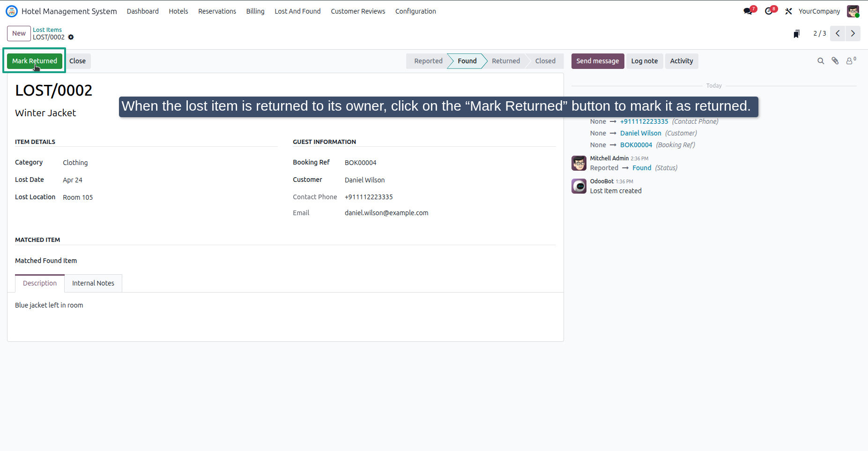Open the Mitchell Admin user avatar menu
Viewport: 868px width, 451px height.
click(x=853, y=11)
